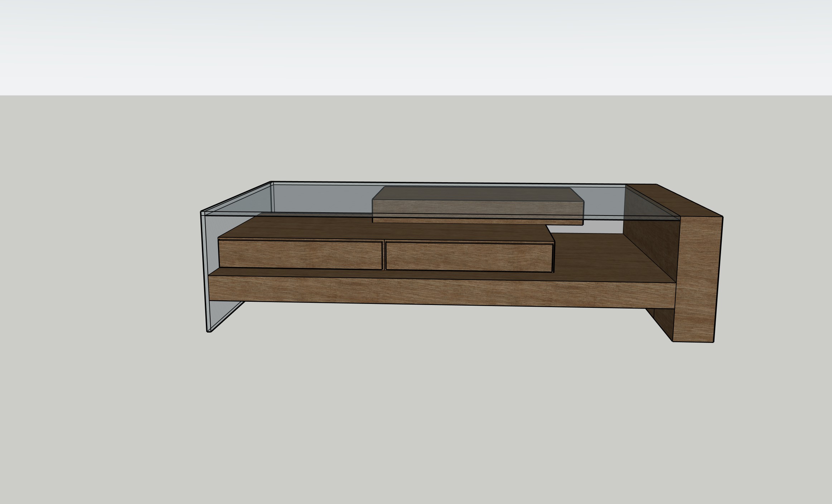Click the gap between the two drawers

(x=384, y=256)
